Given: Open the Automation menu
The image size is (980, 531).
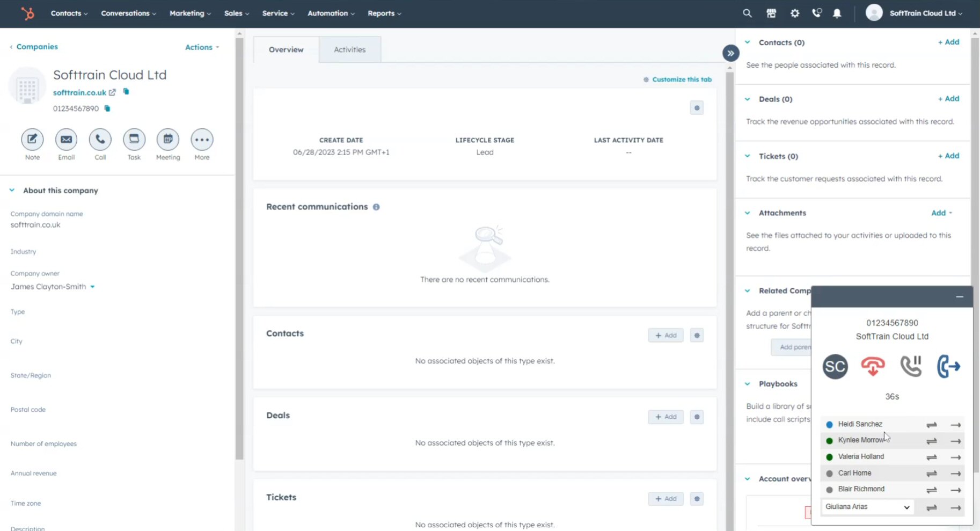Looking at the screenshot, I should [x=331, y=13].
